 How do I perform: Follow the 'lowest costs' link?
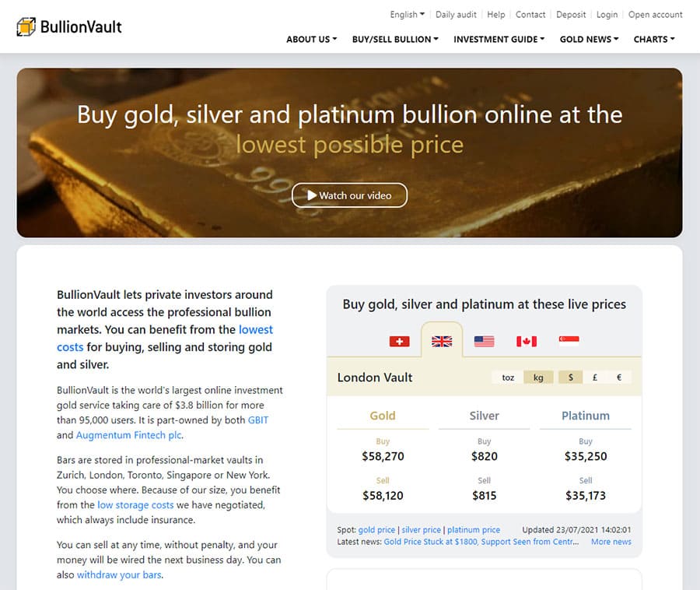pyautogui.click(x=165, y=338)
